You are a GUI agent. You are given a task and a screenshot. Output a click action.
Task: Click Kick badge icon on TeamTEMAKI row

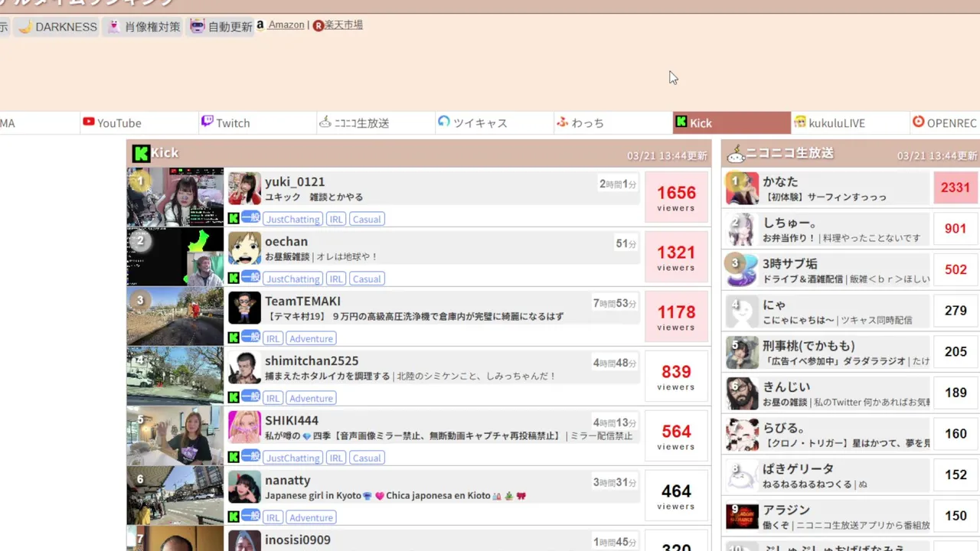click(x=234, y=337)
